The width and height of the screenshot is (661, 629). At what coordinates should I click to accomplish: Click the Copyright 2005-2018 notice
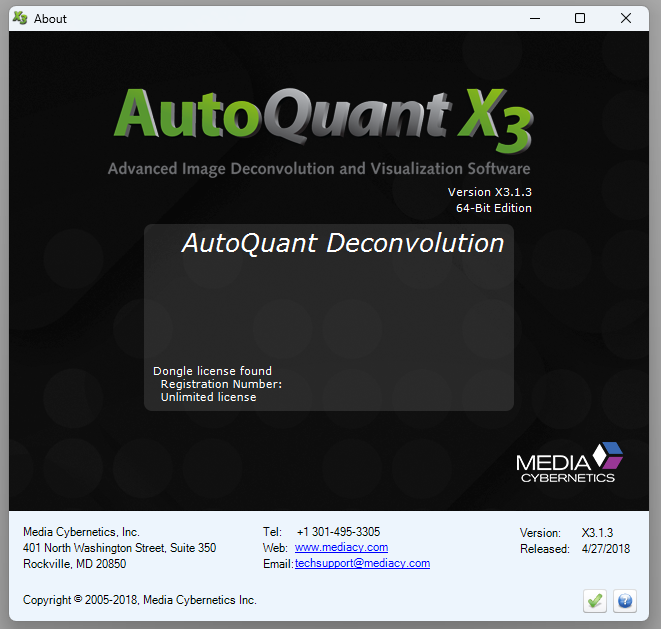click(140, 599)
